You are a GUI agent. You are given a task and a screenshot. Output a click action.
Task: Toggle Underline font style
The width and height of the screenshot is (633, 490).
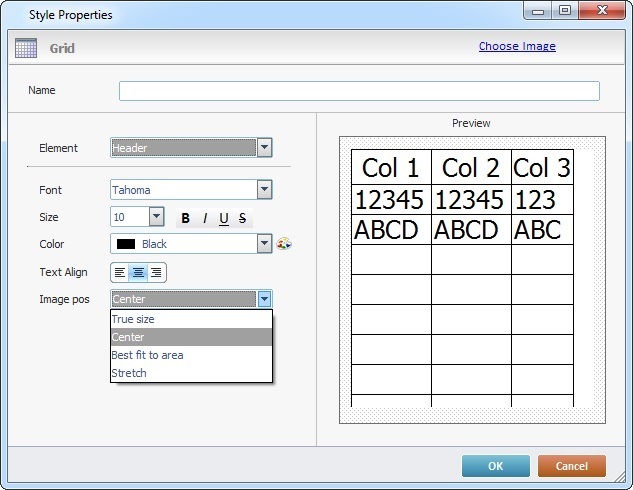coord(224,218)
